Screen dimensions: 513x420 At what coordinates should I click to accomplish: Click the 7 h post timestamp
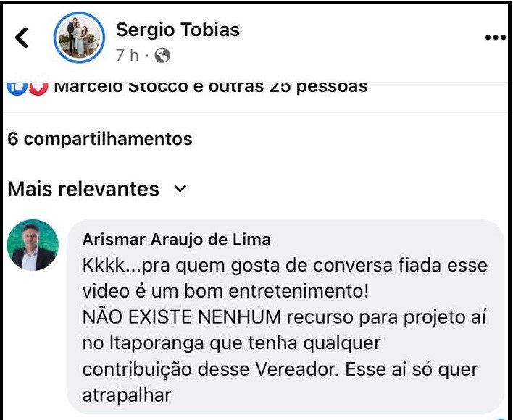(128, 55)
